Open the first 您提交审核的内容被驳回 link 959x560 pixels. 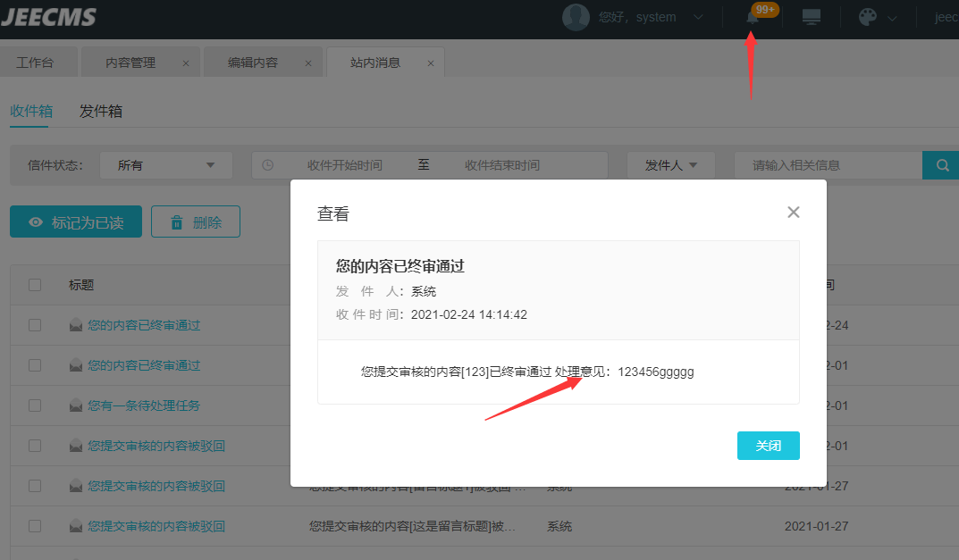tap(156, 446)
